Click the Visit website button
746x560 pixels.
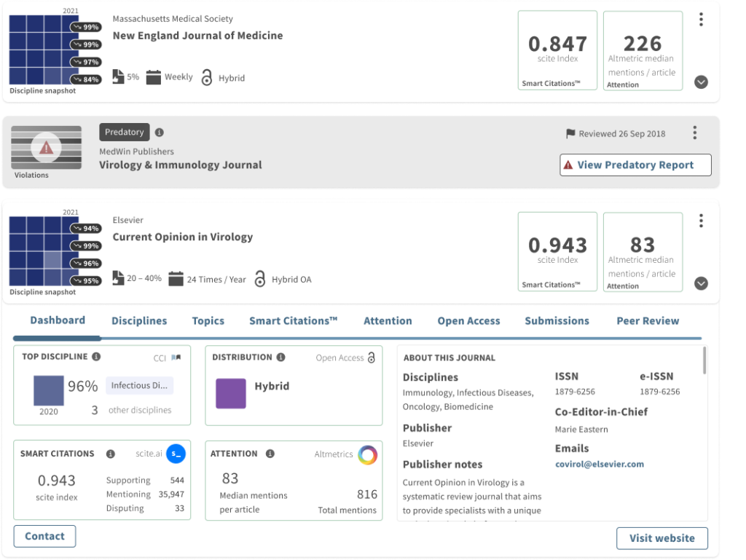click(x=661, y=538)
